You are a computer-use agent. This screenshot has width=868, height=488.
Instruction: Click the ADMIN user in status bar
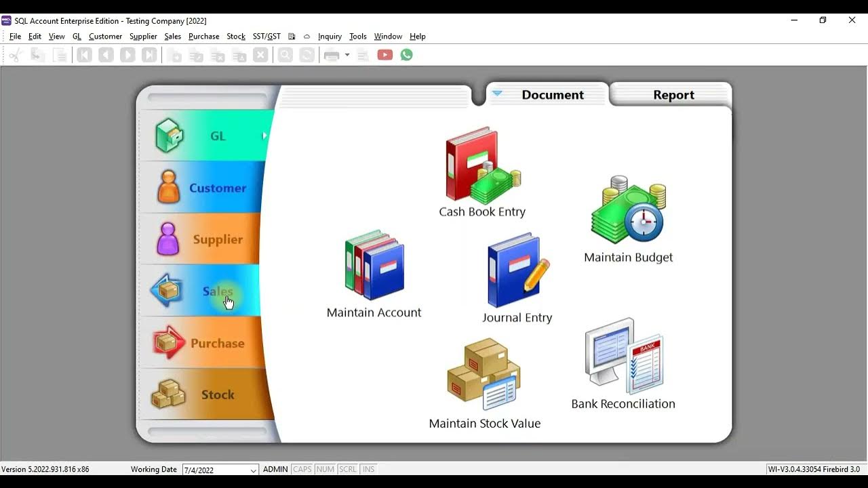(x=275, y=470)
